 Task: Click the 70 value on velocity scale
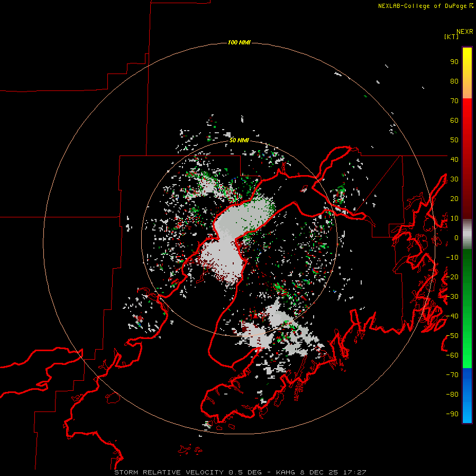coord(454,101)
